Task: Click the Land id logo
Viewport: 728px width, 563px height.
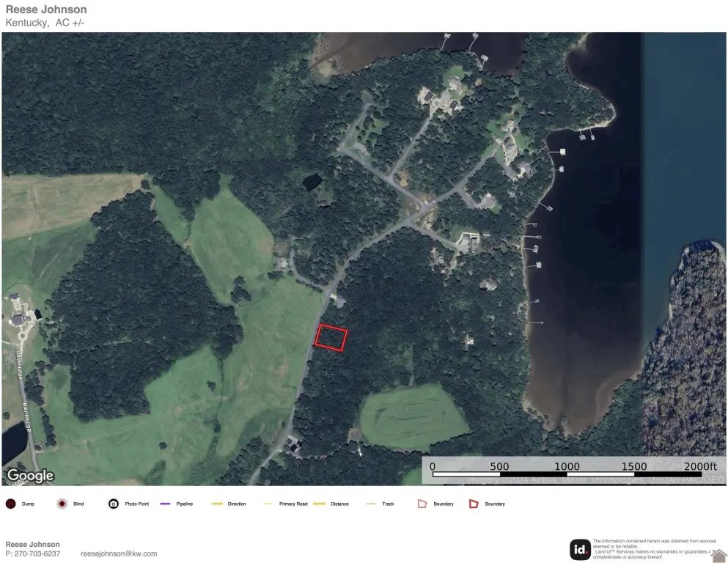Action: [580, 549]
